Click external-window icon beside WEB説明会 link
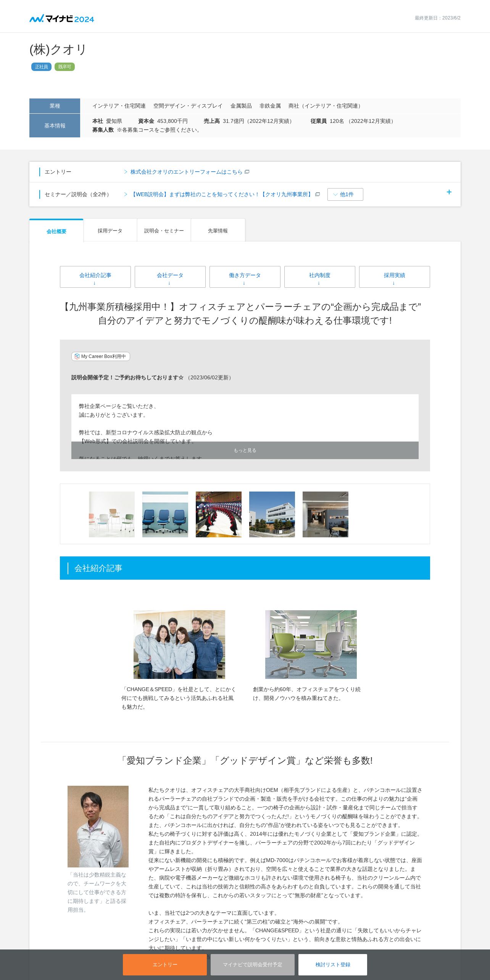Image resolution: width=490 pixels, height=980 pixels. [x=317, y=194]
